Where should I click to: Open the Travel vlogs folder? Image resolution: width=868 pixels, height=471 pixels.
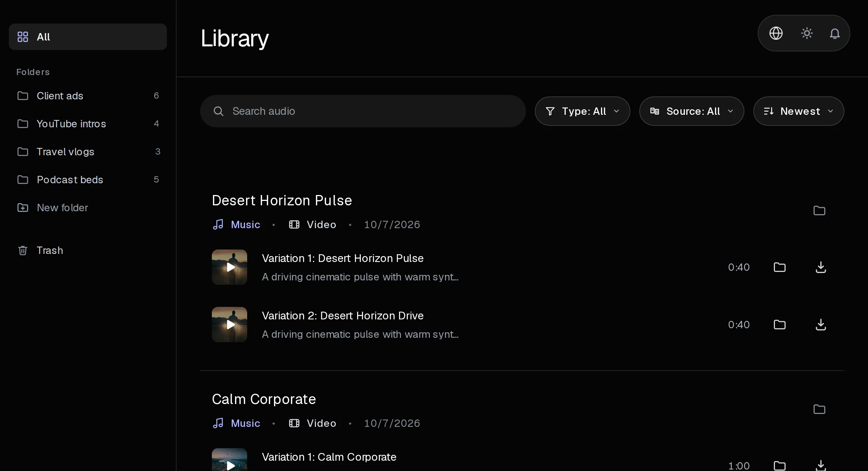[x=88, y=152]
